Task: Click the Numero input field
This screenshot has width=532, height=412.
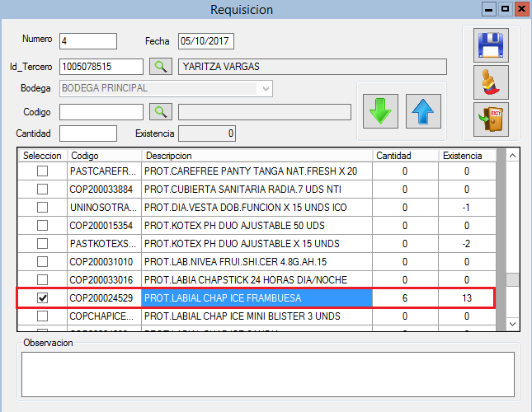Action: click(88, 40)
